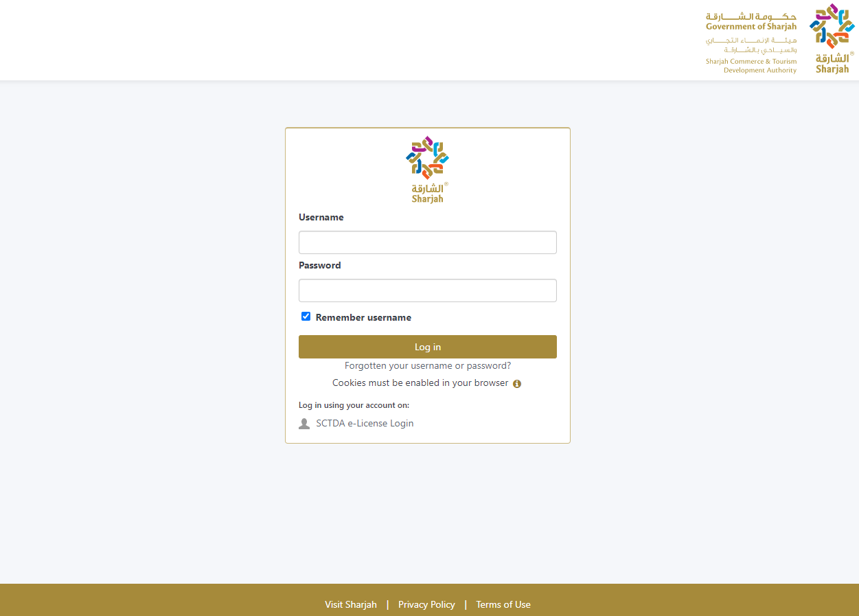Viewport: 859px width, 616px height.
Task: Open Visit Sharjah in the footer
Action: tap(350, 605)
